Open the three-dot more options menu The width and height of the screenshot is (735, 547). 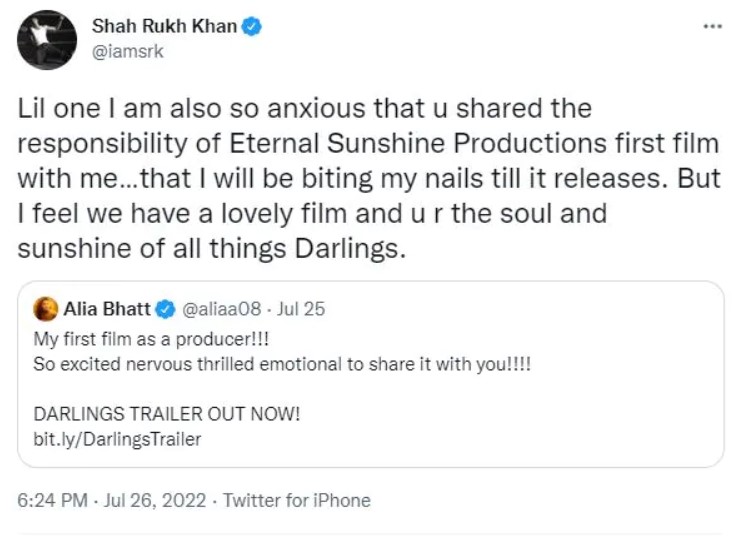(x=712, y=26)
